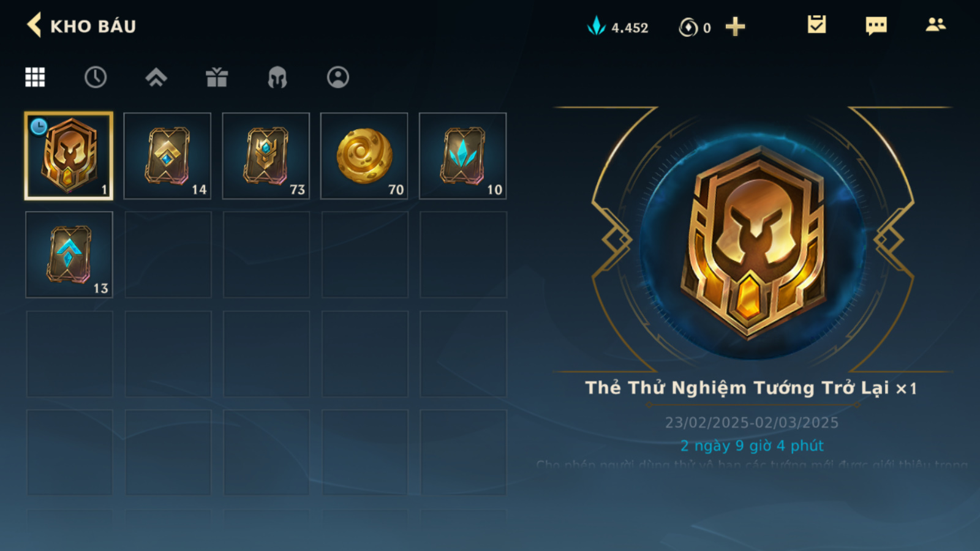Open the profile avatar filter tab
The image size is (980, 551).
[x=338, y=77]
